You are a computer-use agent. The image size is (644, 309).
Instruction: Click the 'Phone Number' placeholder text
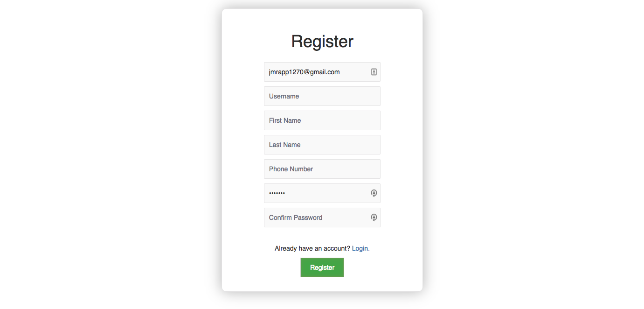pos(291,169)
